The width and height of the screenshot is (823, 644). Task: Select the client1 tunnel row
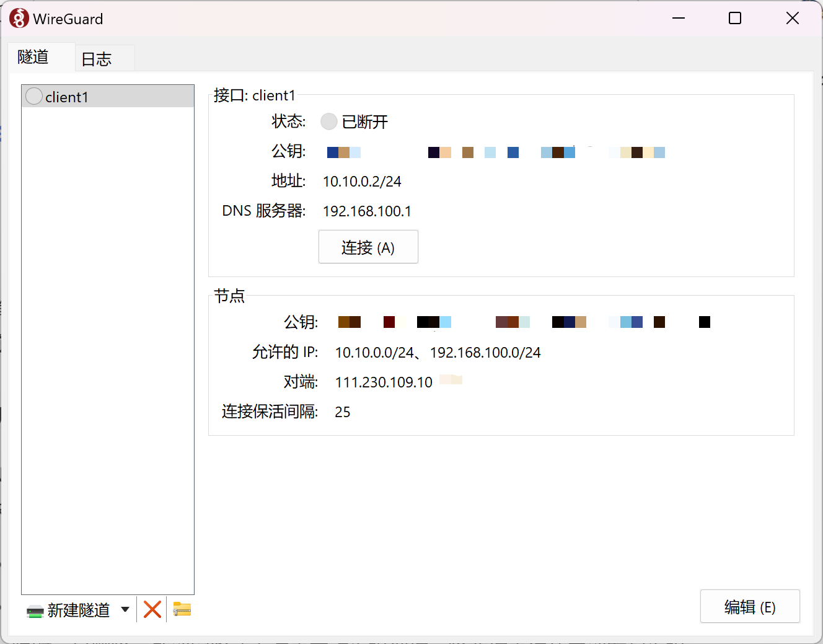[108, 96]
